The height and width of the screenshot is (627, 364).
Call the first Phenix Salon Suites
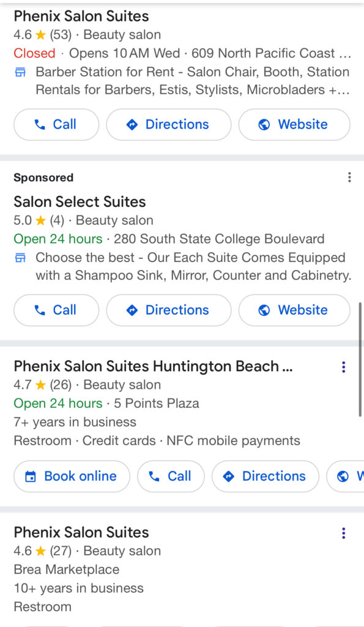pyautogui.click(x=56, y=124)
